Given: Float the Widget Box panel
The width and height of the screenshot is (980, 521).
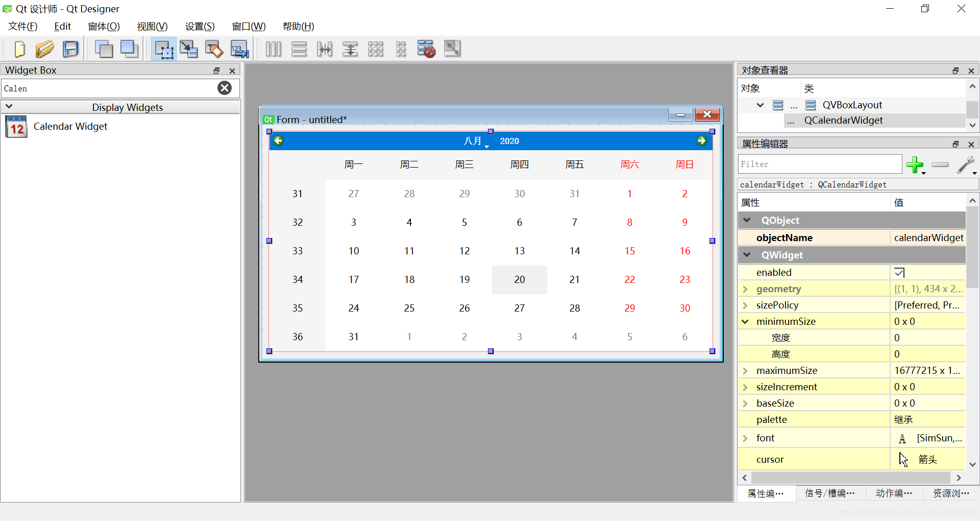Looking at the screenshot, I should click(x=216, y=70).
